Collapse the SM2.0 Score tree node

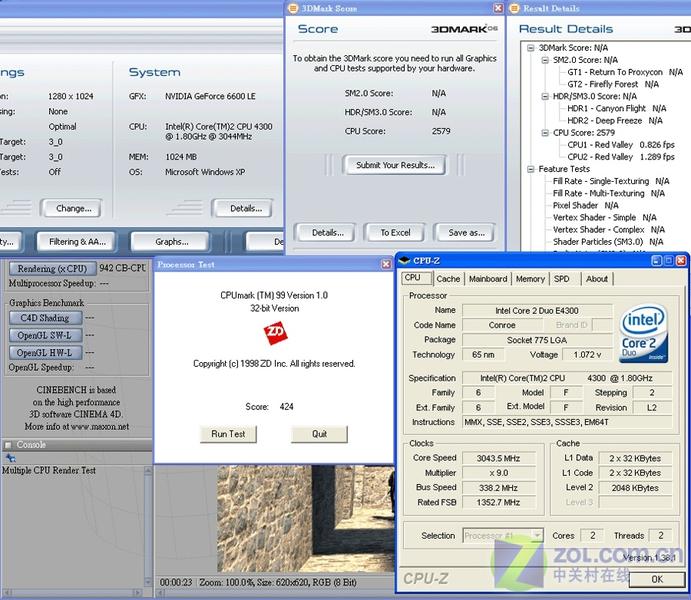[x=545, y=60]
